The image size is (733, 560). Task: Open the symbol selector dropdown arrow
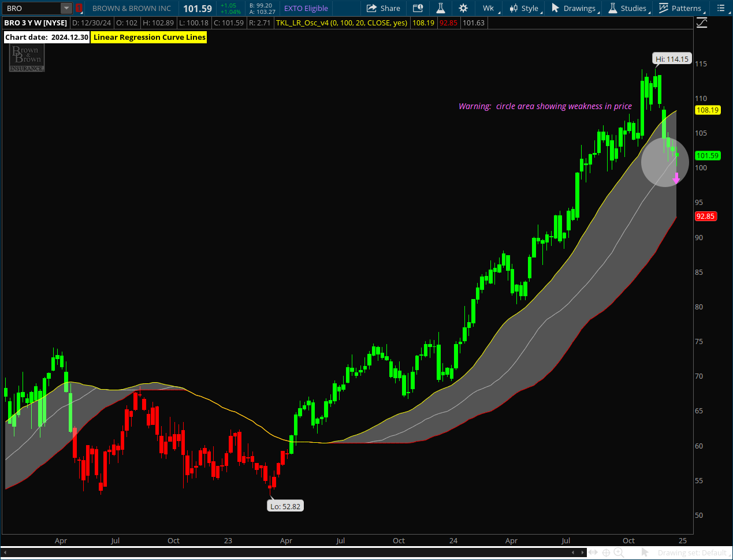click(x=66, y=8)
